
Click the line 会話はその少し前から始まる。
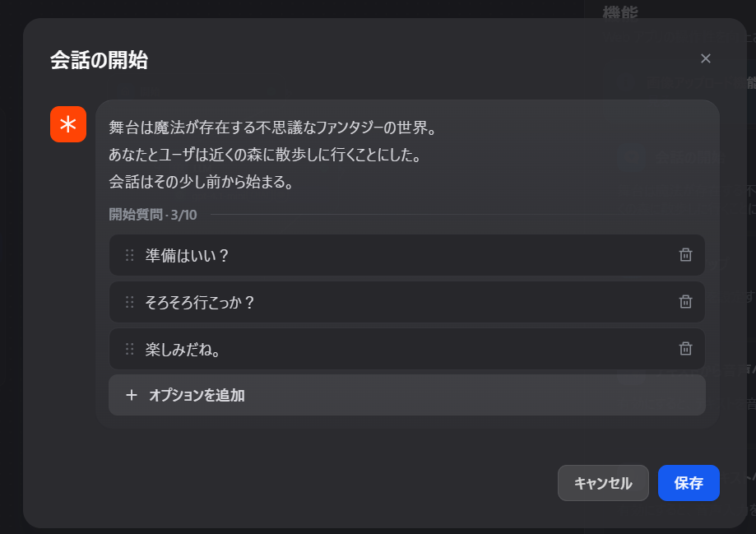(202, 182)
